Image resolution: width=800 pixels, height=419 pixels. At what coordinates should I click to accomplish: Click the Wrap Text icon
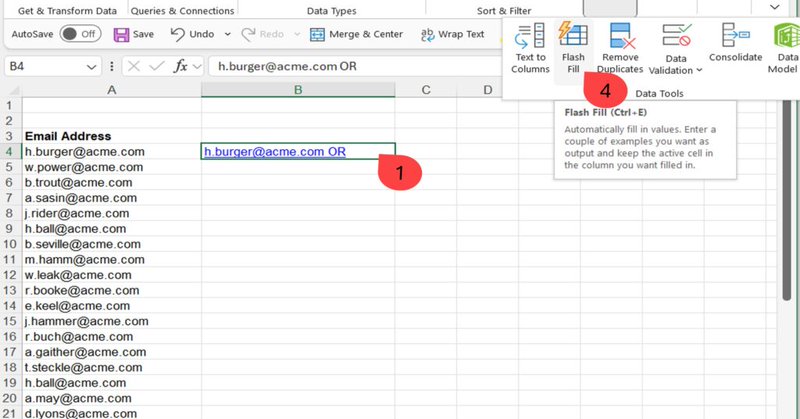pos(427,34)
